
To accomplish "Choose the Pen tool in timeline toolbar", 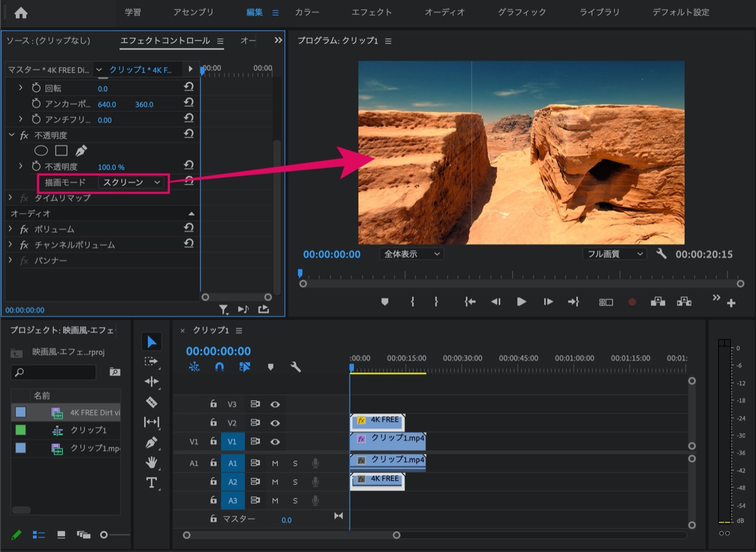I will pos(151,442).
